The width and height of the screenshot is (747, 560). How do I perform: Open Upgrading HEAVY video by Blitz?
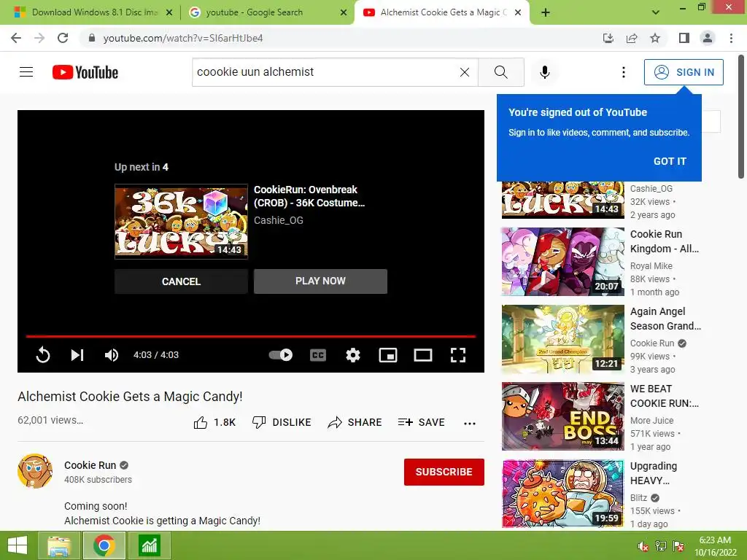562,494
